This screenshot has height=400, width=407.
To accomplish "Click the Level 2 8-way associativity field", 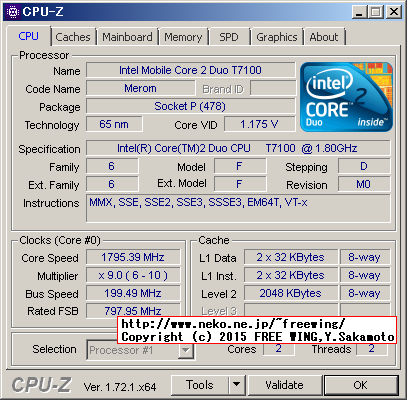I will (365, 293).
